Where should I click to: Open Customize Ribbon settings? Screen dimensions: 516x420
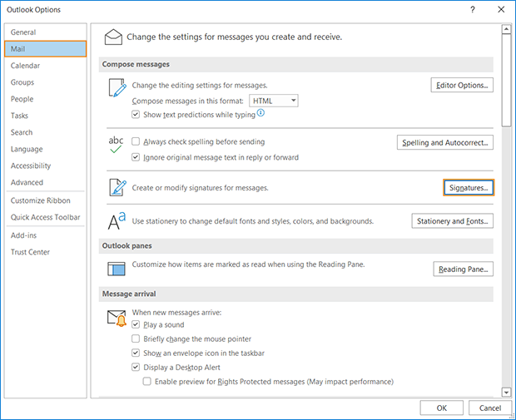[46, 200]
